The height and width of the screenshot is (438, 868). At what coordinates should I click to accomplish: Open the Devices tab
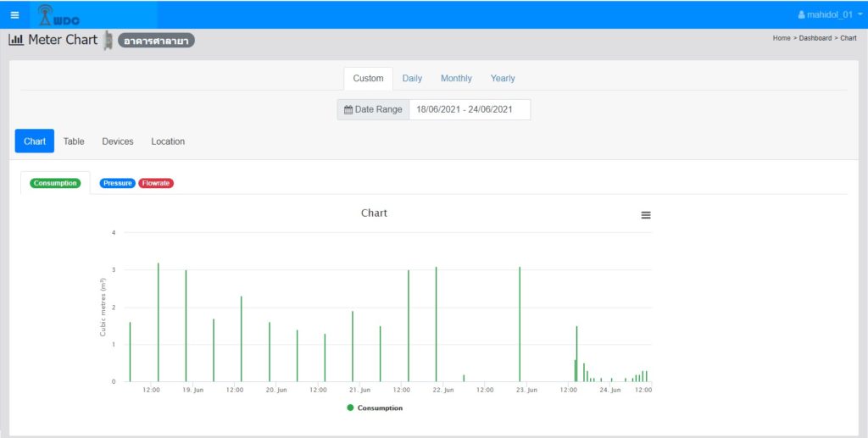click(118, 141)
